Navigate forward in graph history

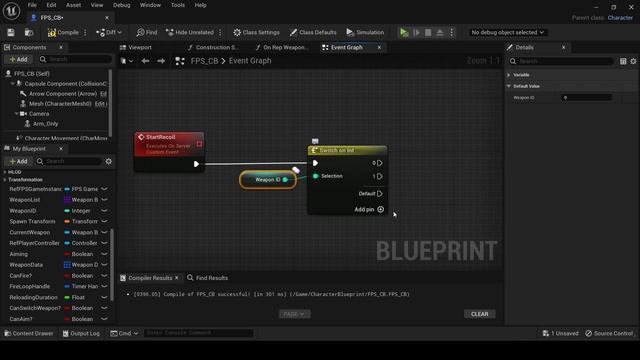(x=161, y=61)
